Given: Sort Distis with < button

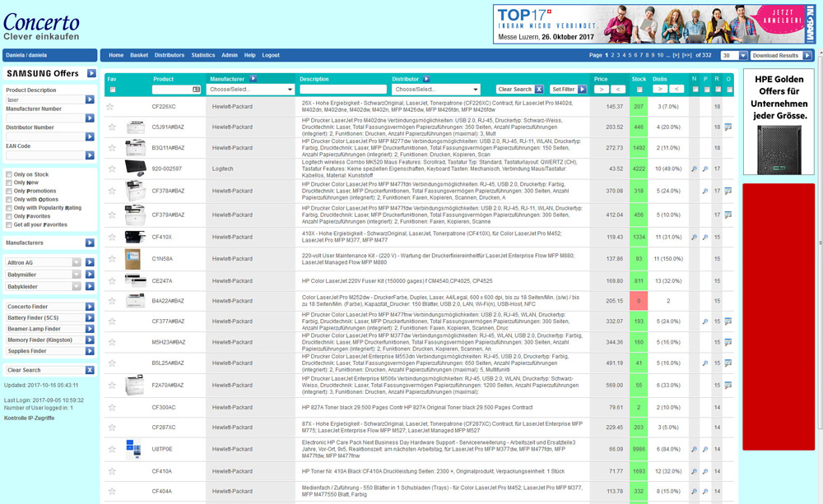Looking at the screenshot, I should coord(677,89).
